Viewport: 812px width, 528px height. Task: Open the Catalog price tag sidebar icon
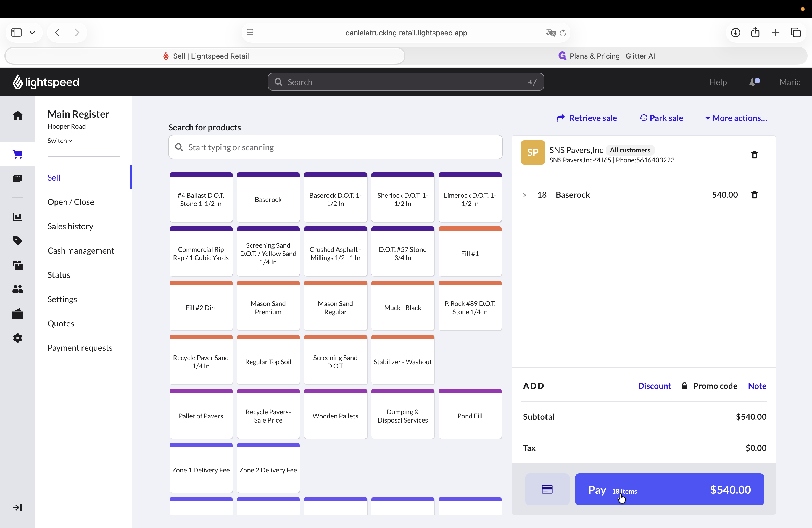point(17,241)
